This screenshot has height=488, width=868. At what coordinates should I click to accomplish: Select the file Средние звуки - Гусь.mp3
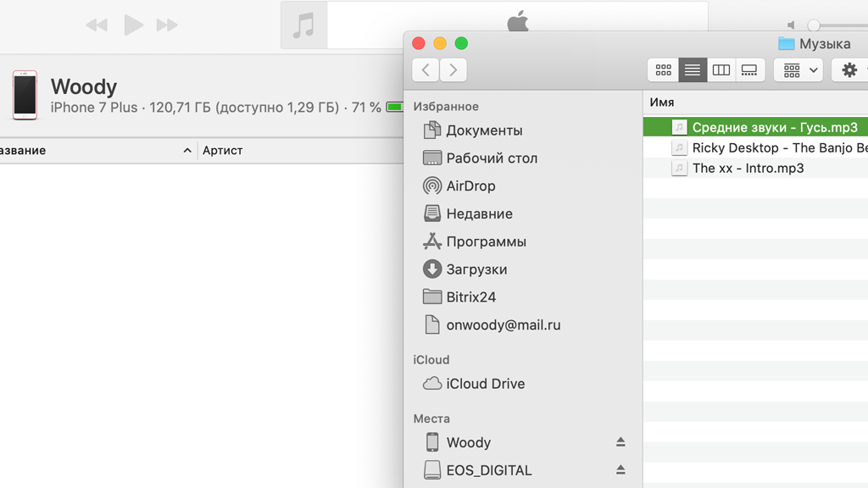click(x=755, y=127)
